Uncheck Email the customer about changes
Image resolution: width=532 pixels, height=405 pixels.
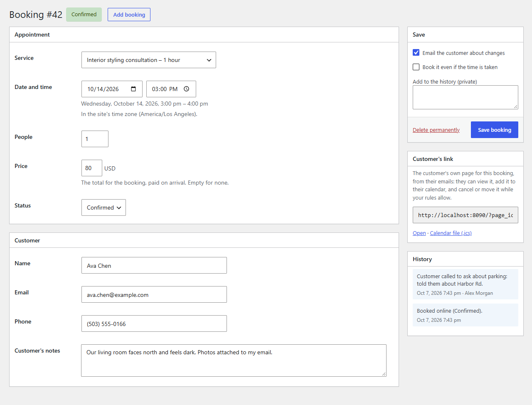point(416,53)
